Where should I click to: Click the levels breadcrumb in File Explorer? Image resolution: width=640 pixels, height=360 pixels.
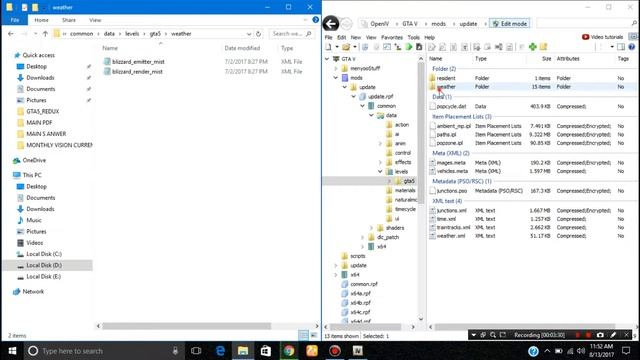[132, 34]
